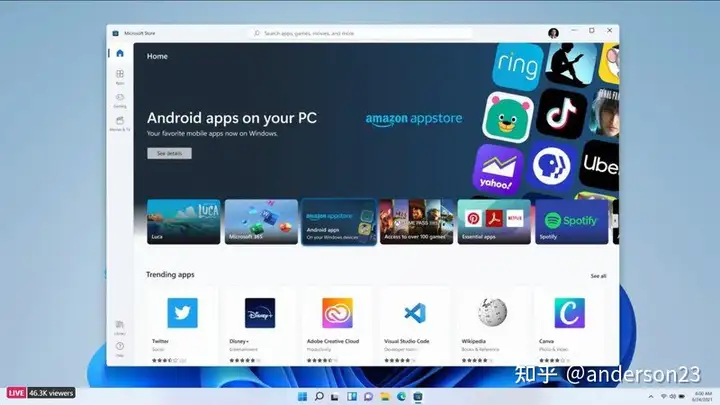Click the green bear app icon
The height and width of the screenshot is (405, 720).
(507, 117)
